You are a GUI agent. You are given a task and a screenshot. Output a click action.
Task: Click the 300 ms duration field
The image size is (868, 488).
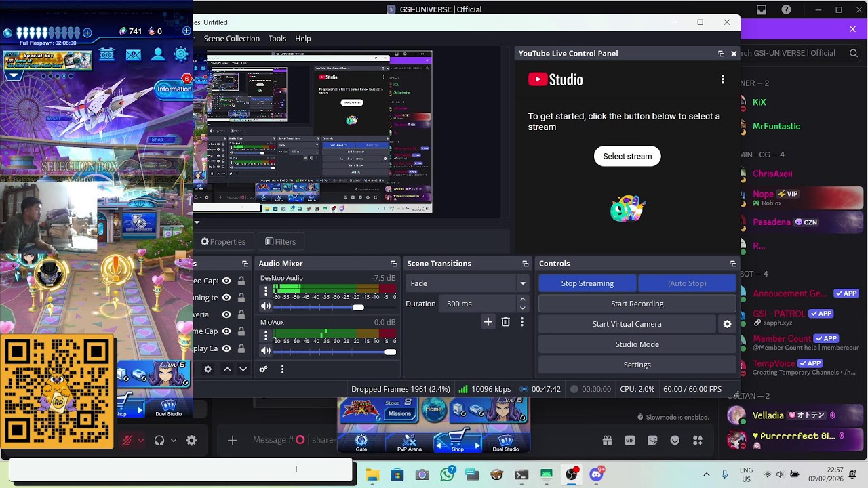coord(477,304)
